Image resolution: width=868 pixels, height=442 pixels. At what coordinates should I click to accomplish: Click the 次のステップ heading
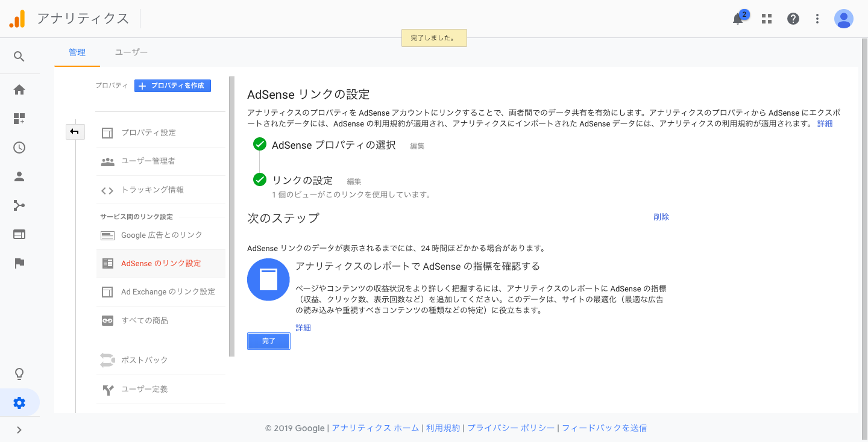pyautogui.click(x=283, y=218)
